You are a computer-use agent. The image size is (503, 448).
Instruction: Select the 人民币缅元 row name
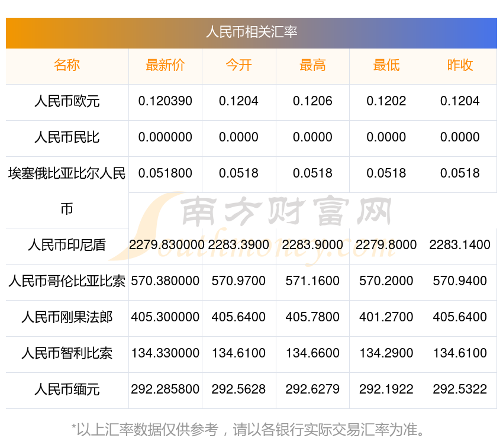pos(67,389)
